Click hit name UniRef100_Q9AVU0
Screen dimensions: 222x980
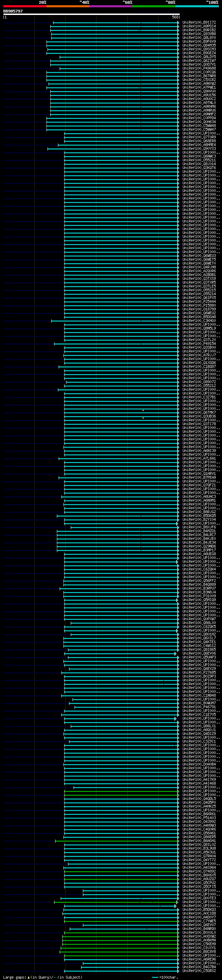199,91
